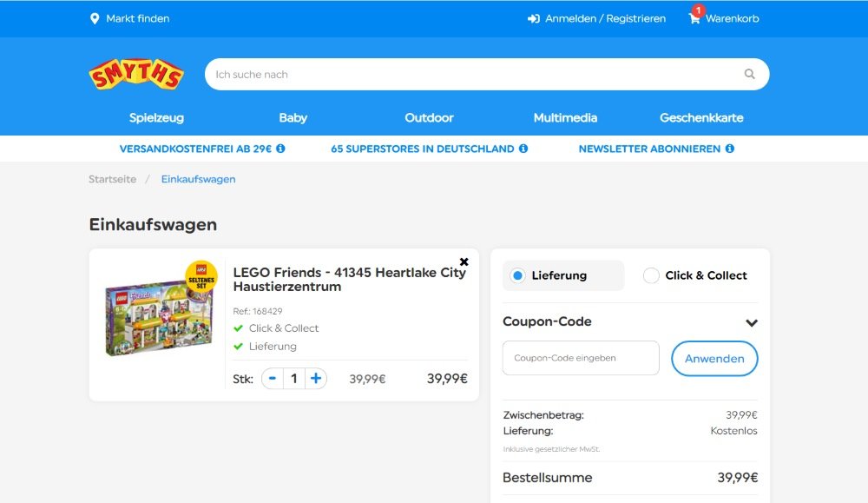
Task: Click the Smyths logo
Action: (x=135, y=75)
